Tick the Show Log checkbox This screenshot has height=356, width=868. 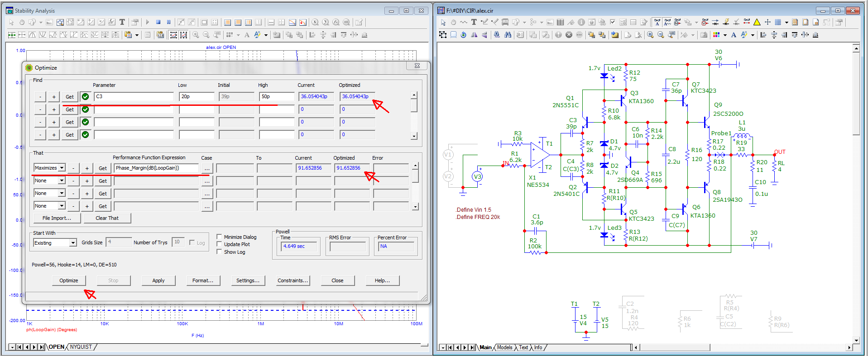coord(219,252)
